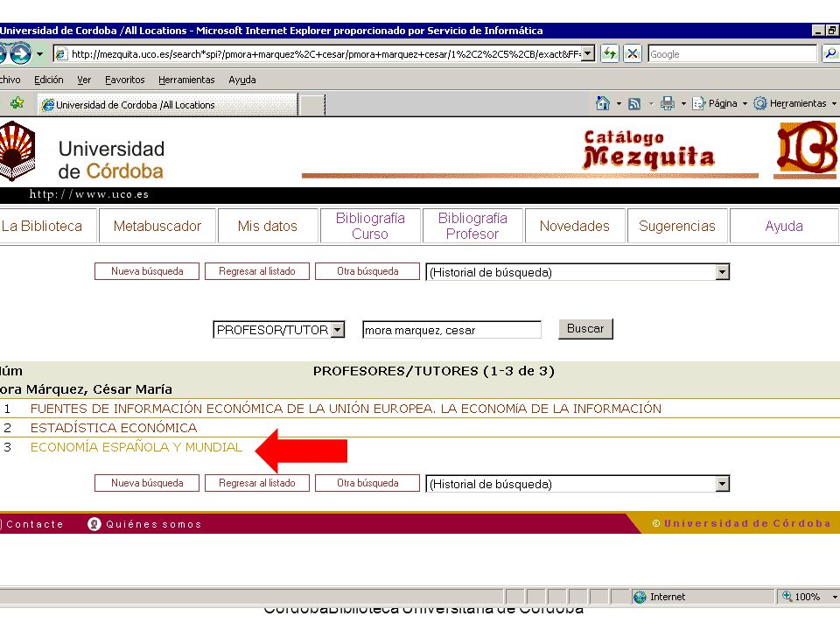Click the Stop loading X icon
The height and width of the screenshot is (630, 840).
[x=633, y=53]
